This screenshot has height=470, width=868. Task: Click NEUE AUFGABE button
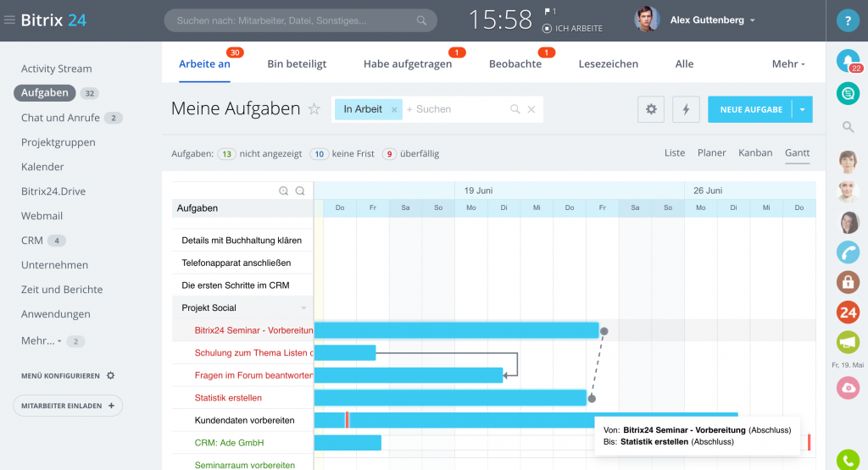coord(751,109)
